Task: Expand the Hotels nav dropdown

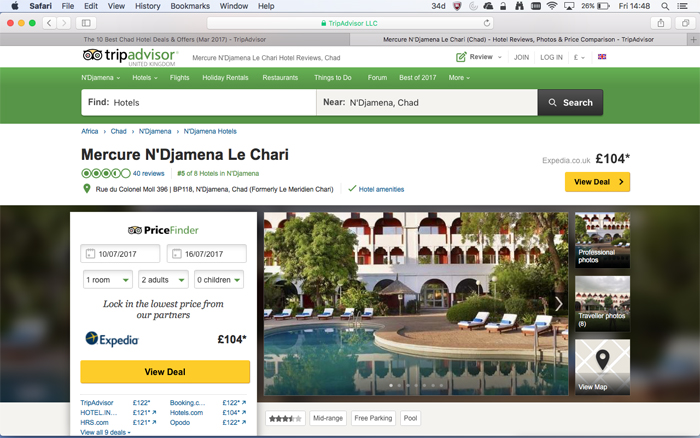Action: tap(145, 78)
